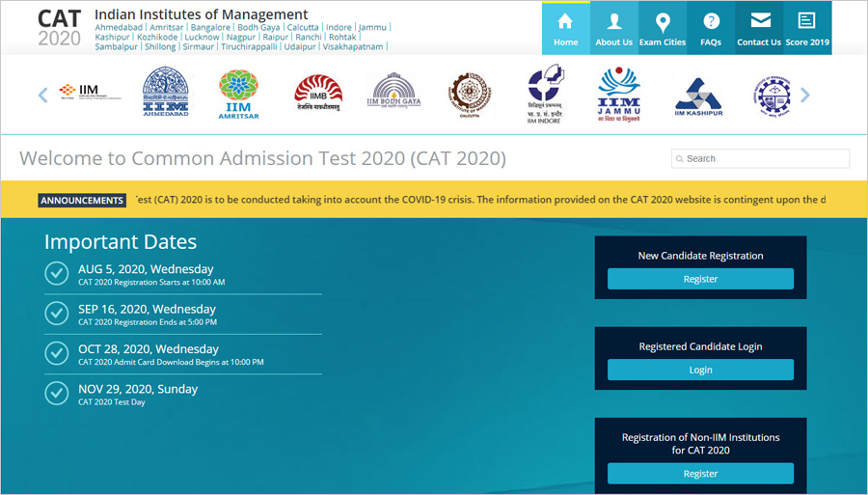The width and height of the screenshot is (868, 495).
Task: Open the Nagpur institute link
Action: (241, 37)
